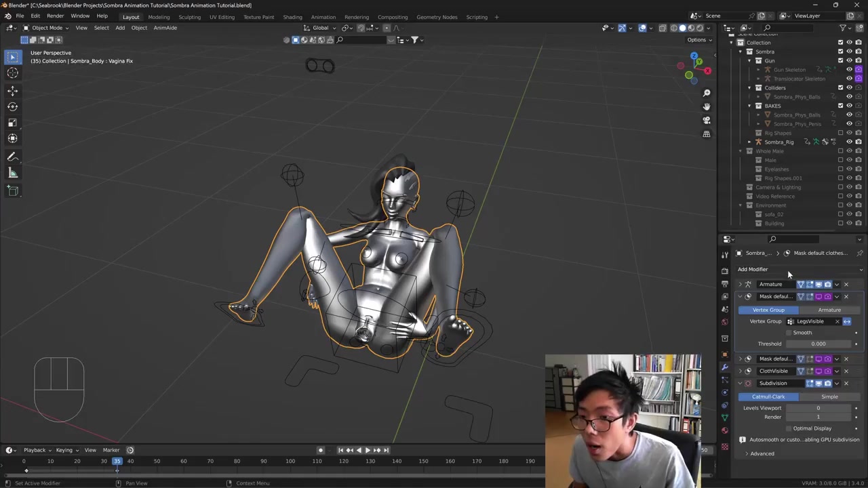Switch perspective/orthographic view with the grid icon
The width and height of the screenshot is (868, 488).
point(707,134)
